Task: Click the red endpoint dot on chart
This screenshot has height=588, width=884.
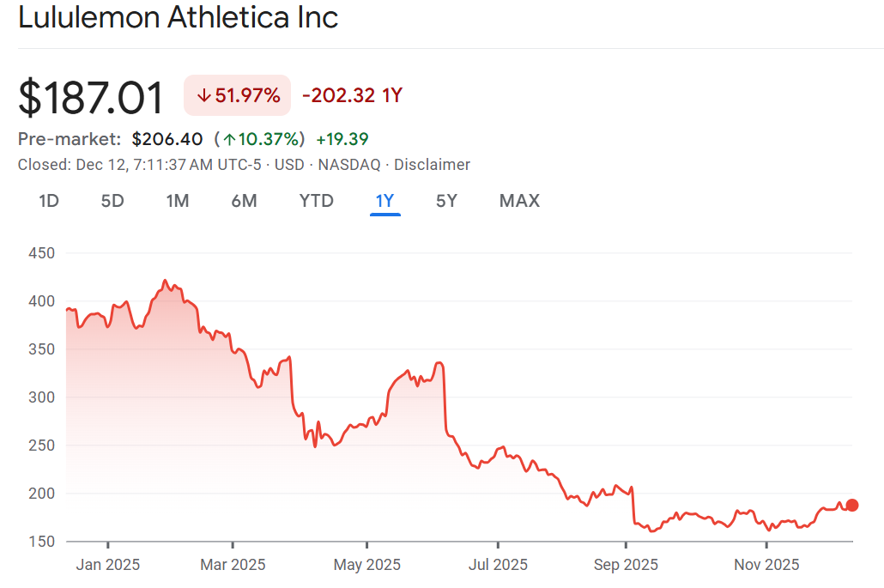Action: pos(851,505)
